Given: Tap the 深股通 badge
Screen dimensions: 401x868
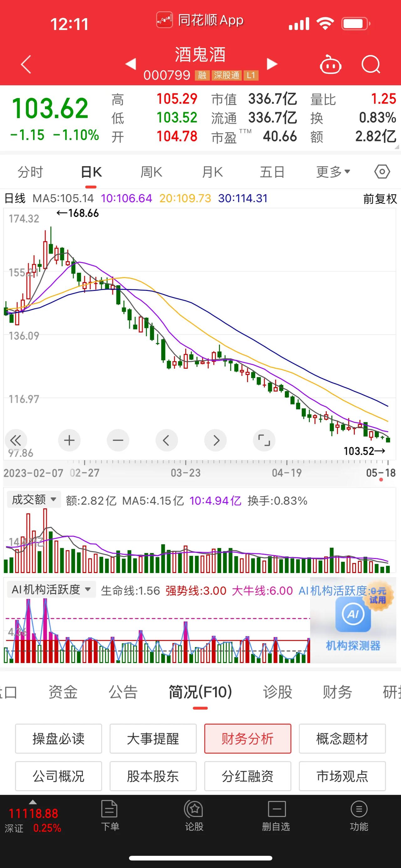Looking at the screenshot, I should pos(226,75).
